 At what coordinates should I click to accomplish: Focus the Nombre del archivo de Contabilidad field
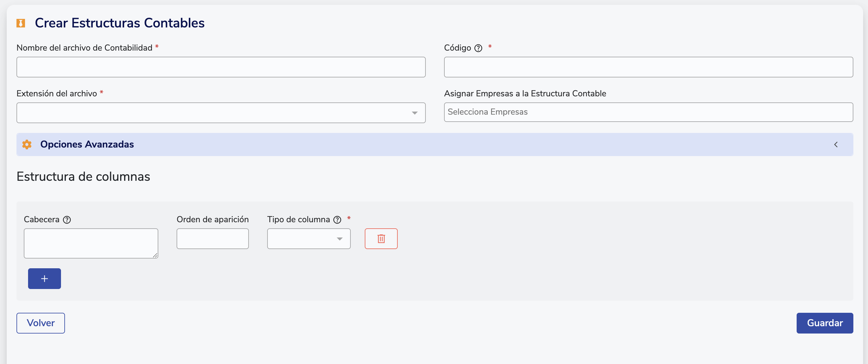click(x=221, y=67)
